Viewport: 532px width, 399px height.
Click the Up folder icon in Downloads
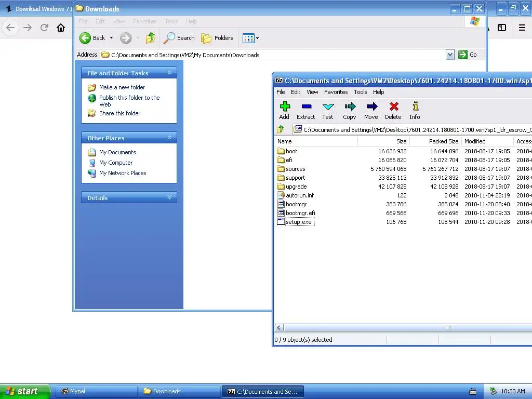click(151, 38)
